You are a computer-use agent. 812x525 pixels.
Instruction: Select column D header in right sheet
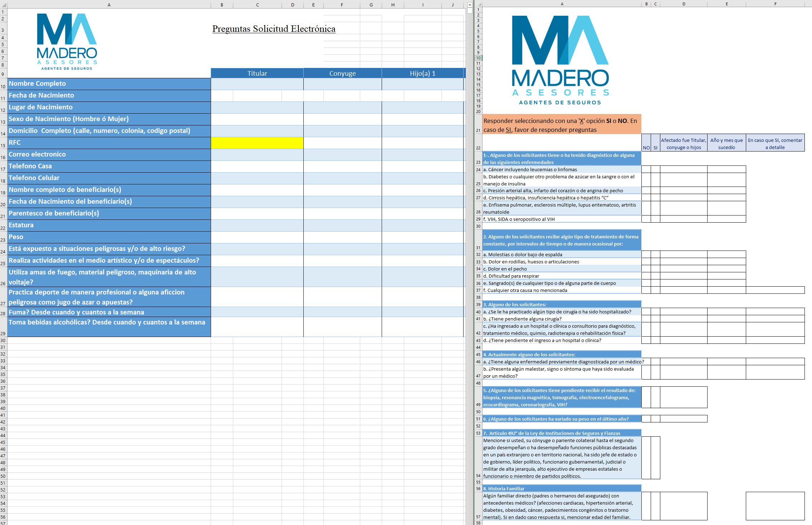pyautogui.click(x=684, y=4)
